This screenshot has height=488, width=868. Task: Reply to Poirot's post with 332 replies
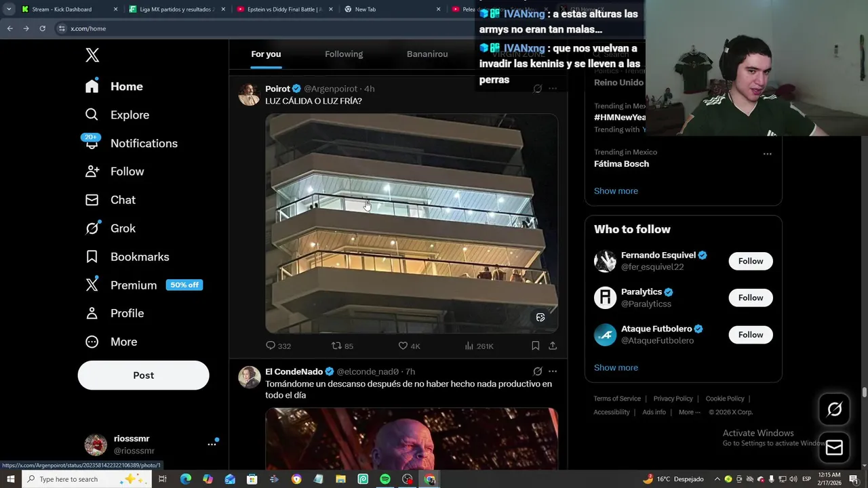click(278, 346)
